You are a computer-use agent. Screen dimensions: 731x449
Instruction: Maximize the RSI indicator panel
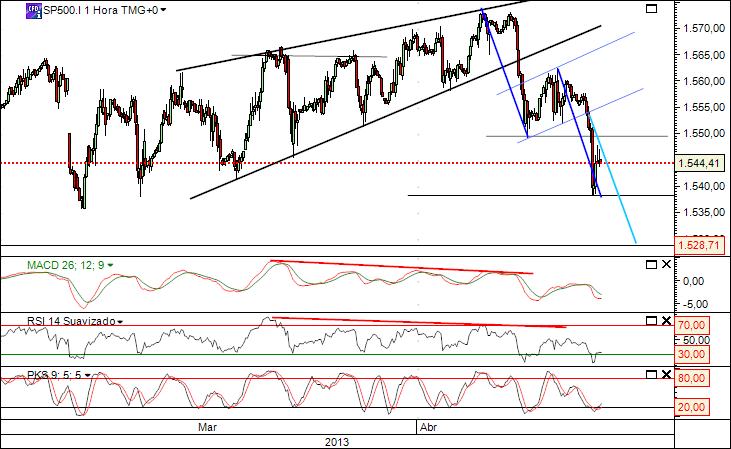651,321
